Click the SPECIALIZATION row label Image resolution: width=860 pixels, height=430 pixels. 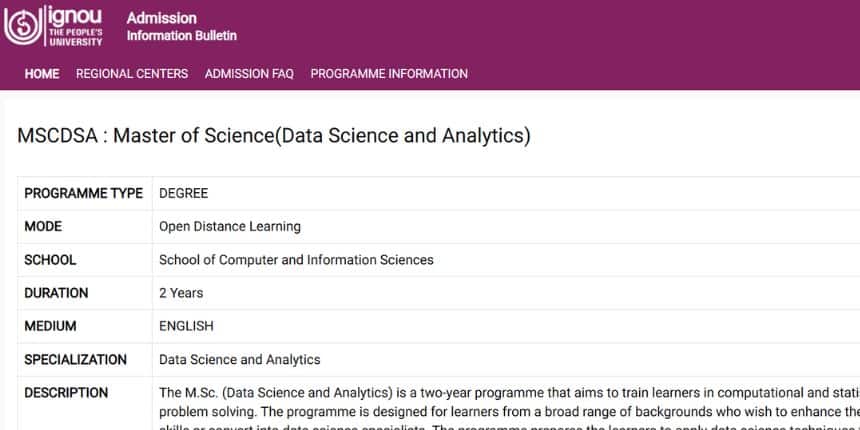coord(75,359)
